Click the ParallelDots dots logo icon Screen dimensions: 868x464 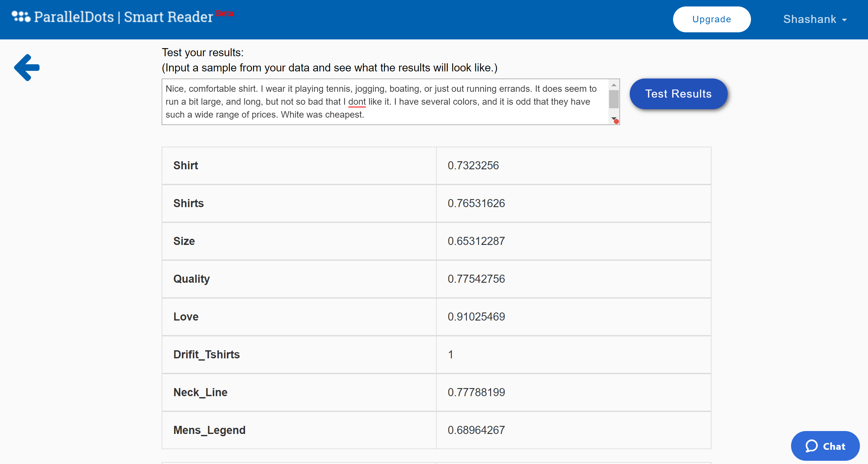[21, 16]
